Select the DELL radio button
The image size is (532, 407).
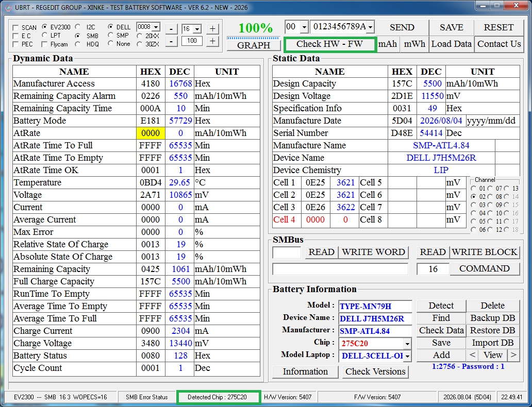pos(111,26)
